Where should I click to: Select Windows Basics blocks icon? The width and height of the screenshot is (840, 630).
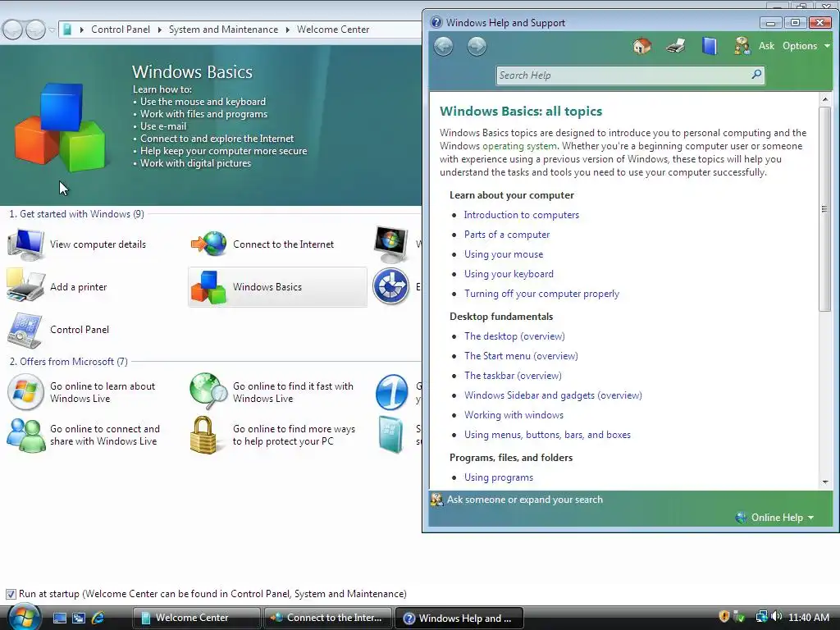tap(208, 287)
